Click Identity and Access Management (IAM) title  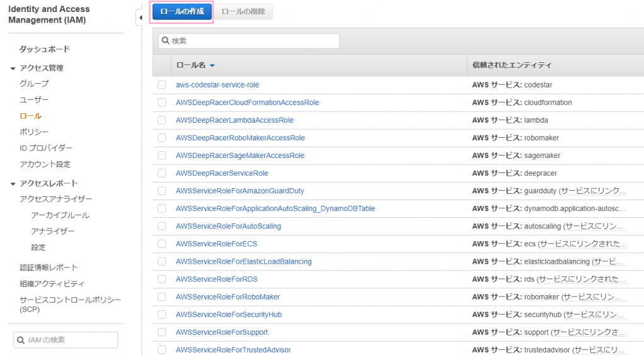(x=49, y=14)
